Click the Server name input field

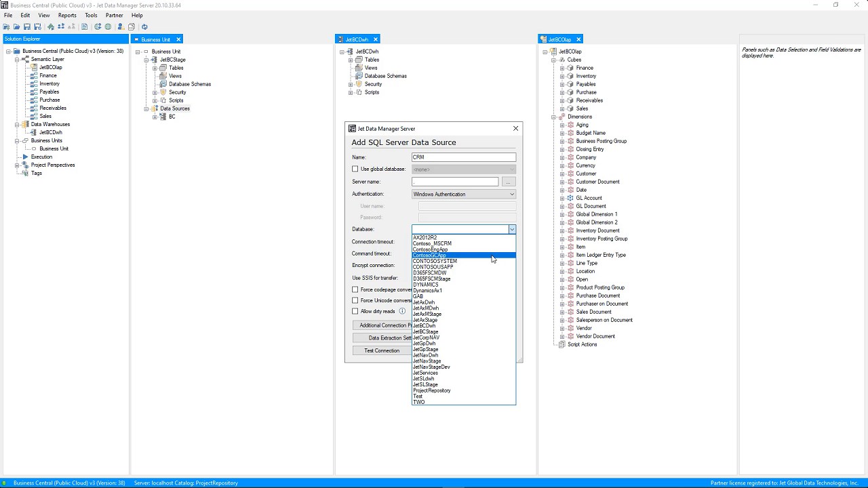click(455, 182)
